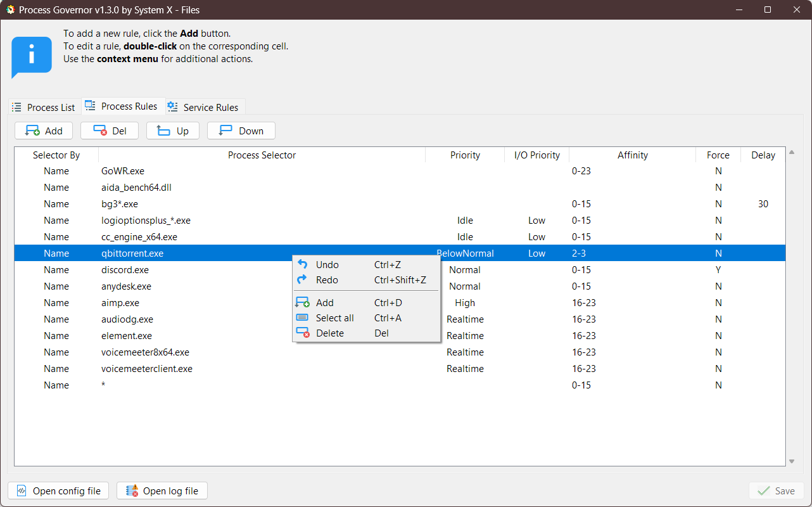This screenshot has height=507, width=812.
Task: Click the Save button
Action: pyautogui.click(x=776, y=491)
